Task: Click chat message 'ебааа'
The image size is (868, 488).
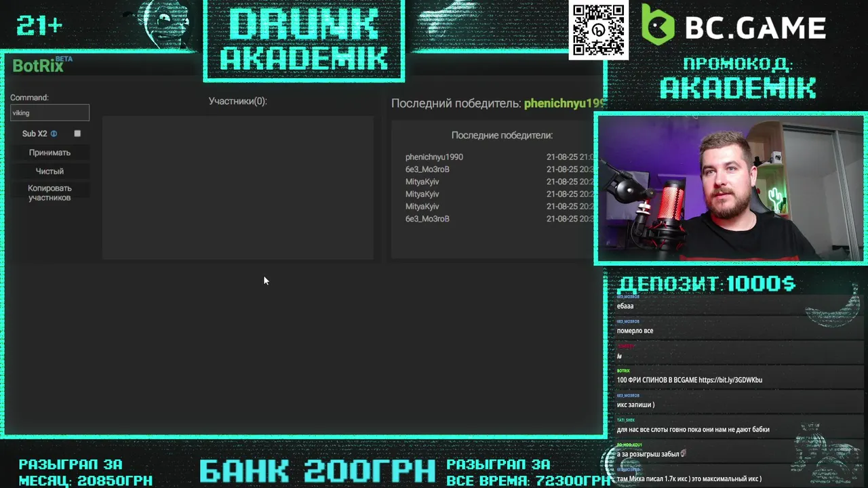Action: point(625,306)
